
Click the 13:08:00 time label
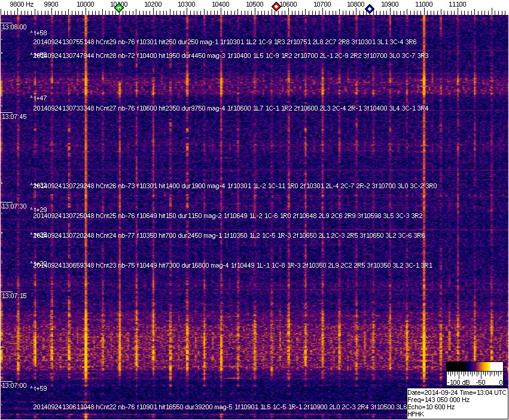point(14,27)
